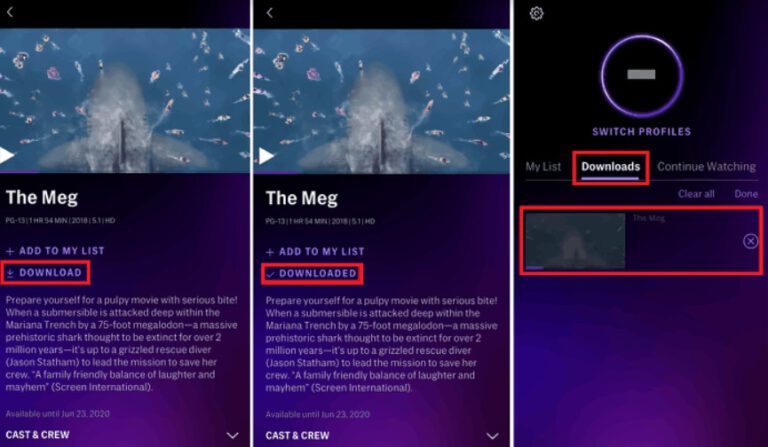Viewport: 768px width, 447px height.
Task: Switch to the My List tab
Action: click(x=543, y=166)
